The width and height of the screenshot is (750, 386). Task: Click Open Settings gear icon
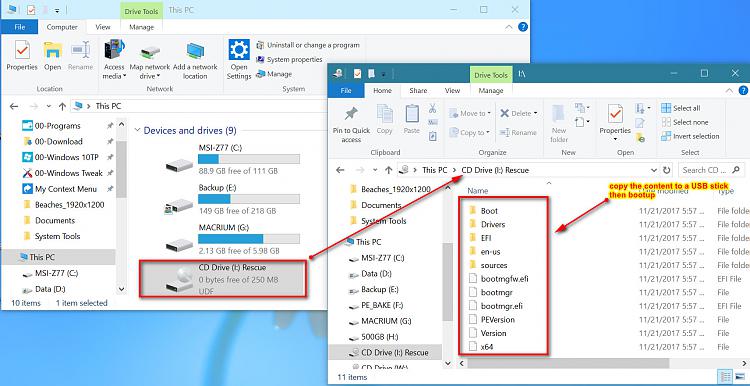[239, 50]
